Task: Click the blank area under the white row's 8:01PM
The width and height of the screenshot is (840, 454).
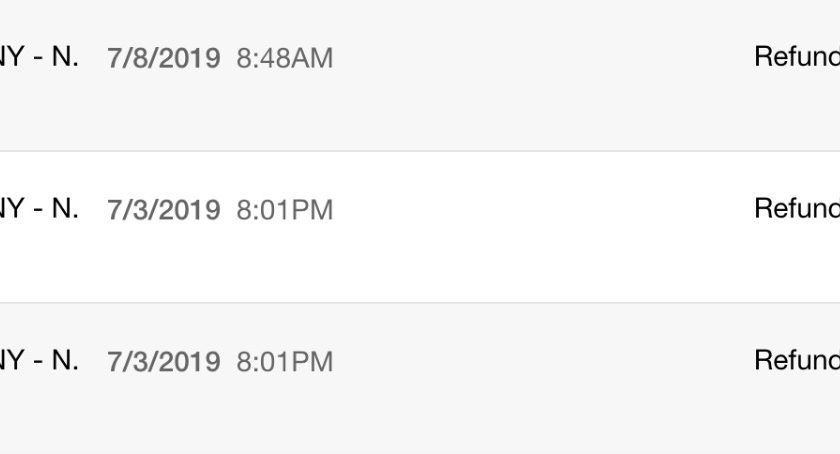Action: [x=284, y=262]
